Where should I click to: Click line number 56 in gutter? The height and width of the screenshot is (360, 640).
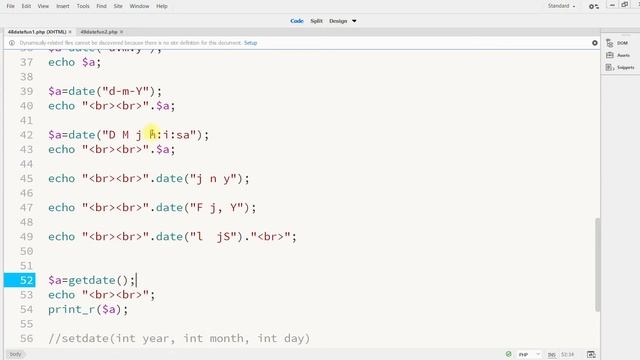[27, 338]
